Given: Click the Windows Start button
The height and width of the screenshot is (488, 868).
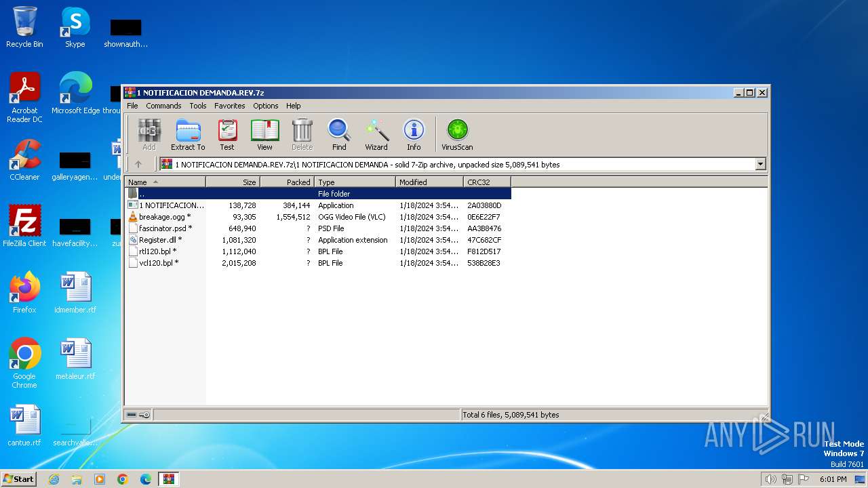Looking at the screenshot, I should (x=19, y=479).
